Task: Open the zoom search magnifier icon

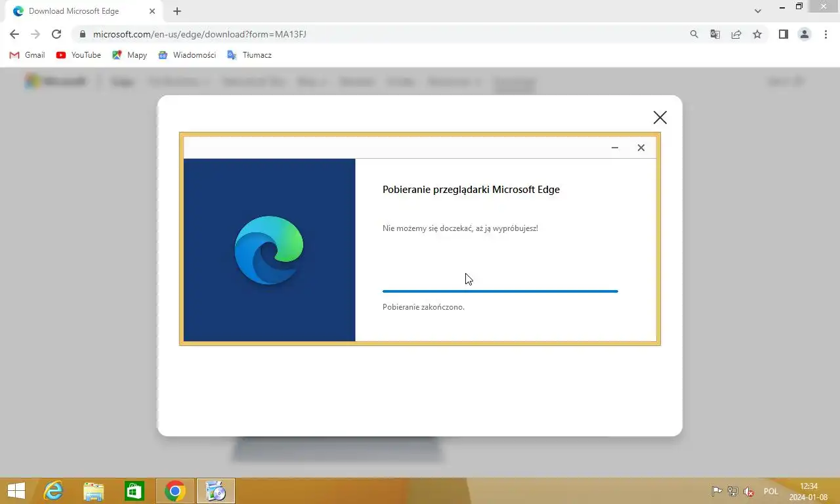Action: point(694,34)
